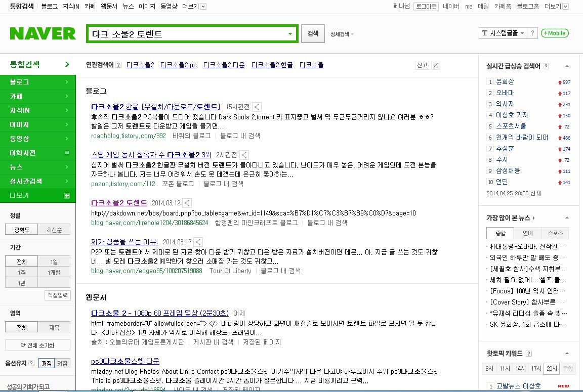The height and width of the screenshot is (392, 583).
Task: Click help icon next to 연관검색어
Action: (x=118, y=65)
